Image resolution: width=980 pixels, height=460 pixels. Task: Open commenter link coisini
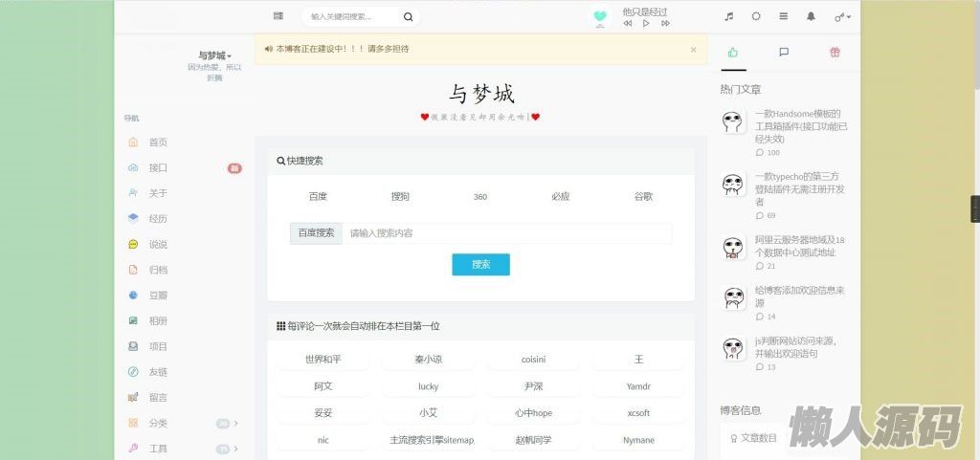tap(533, 360)
